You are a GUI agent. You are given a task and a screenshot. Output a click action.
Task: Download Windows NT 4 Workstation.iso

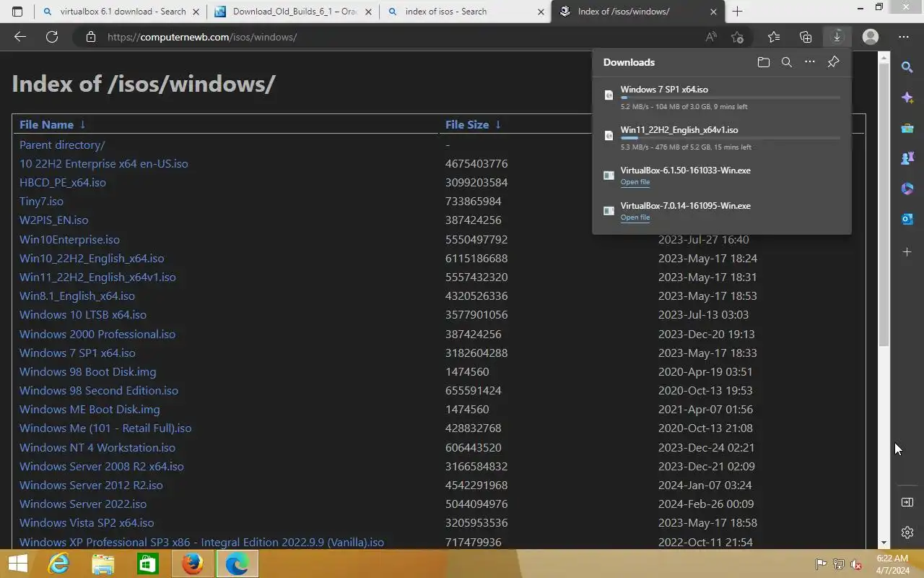coord(97,447)
